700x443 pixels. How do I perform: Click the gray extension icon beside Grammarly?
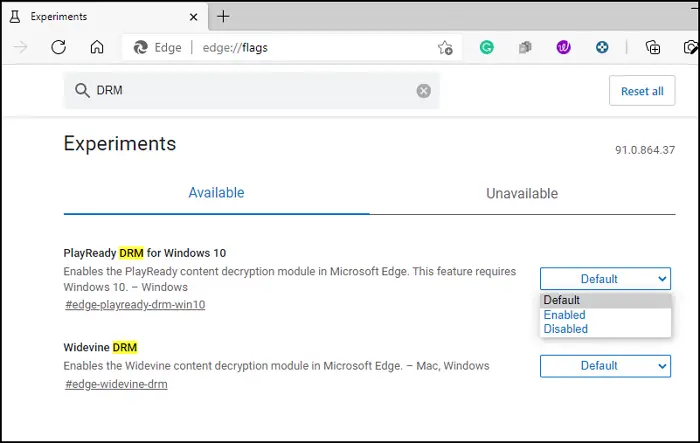525,47
